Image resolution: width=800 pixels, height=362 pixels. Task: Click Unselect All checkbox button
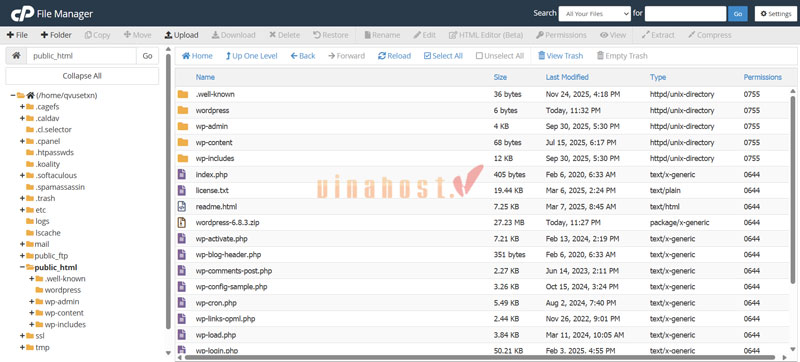click(x=500, y=56)
